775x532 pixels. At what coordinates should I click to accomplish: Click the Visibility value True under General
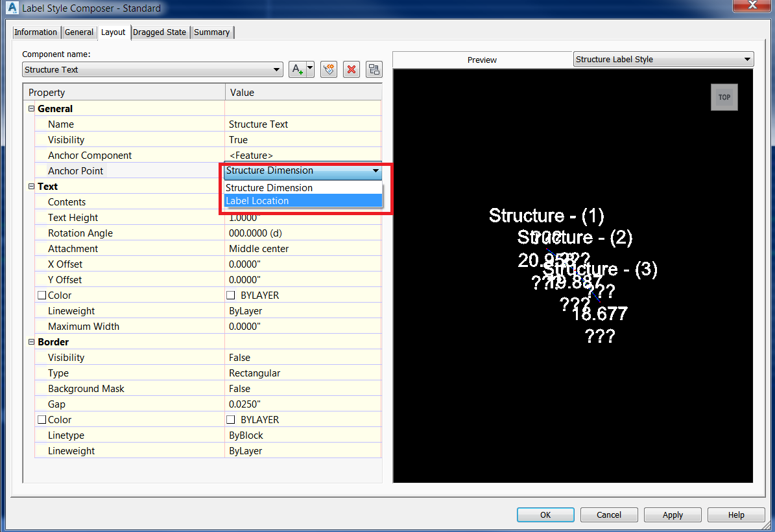(303, 140)
